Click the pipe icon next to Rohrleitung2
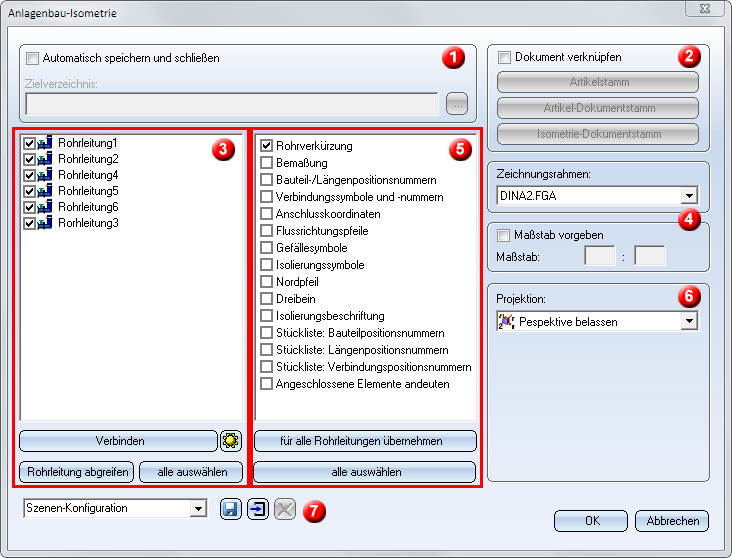Viewport: 732px width, 558px height. click(45, 159)
